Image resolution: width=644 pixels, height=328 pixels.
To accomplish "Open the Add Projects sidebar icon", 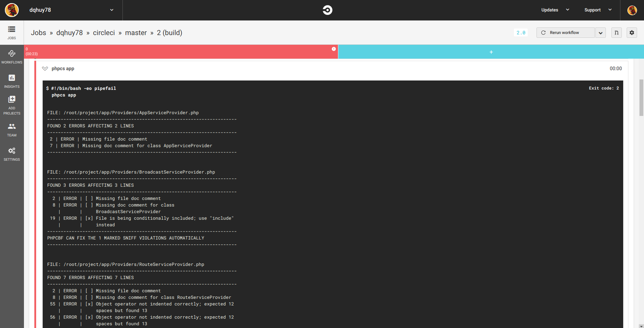I will pyautogui.click(x=12, y=105).
